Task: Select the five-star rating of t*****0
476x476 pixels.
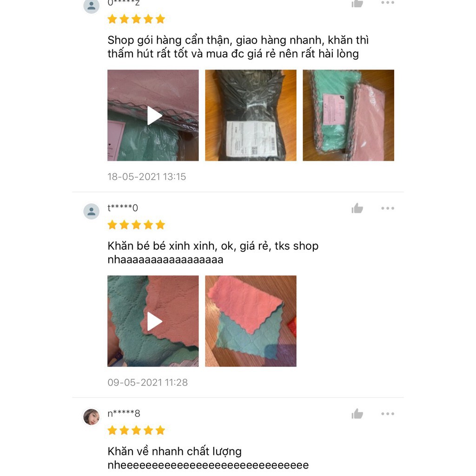Action: coord(136,225)
